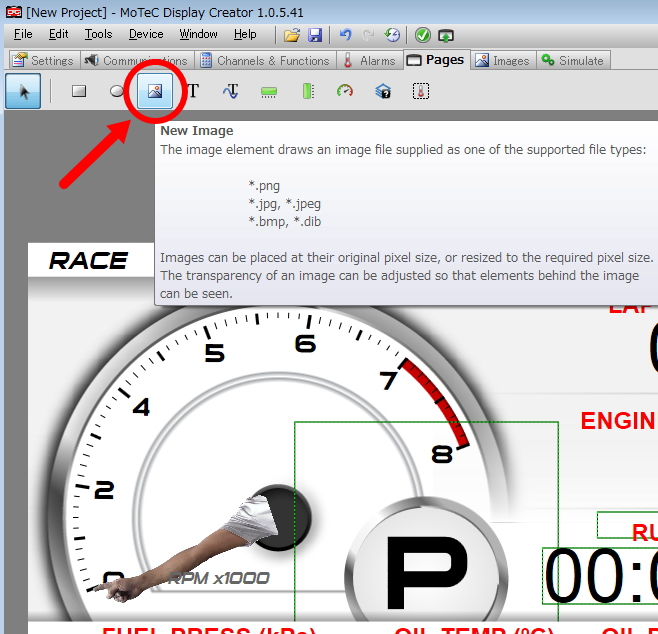Open the File menu
Screen dimensions: 658x634
23,34
